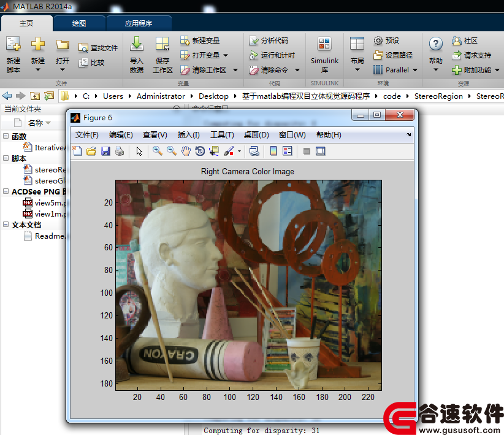Toggle the Zoom Out tool
The image size is (504, 435).
[x=171, y=151]
